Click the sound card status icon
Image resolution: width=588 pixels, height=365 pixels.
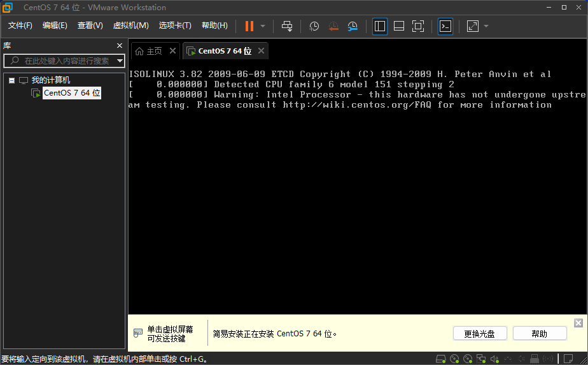[494, 359]
